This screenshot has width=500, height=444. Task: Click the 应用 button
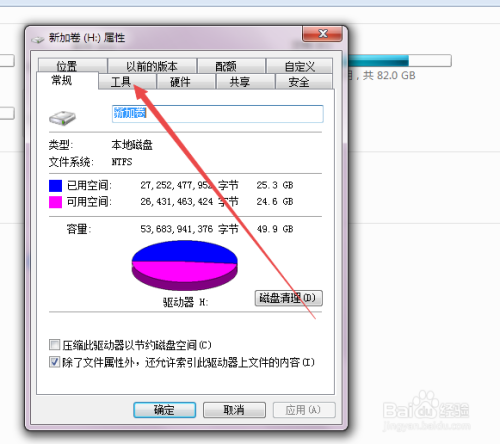(304, 410)
